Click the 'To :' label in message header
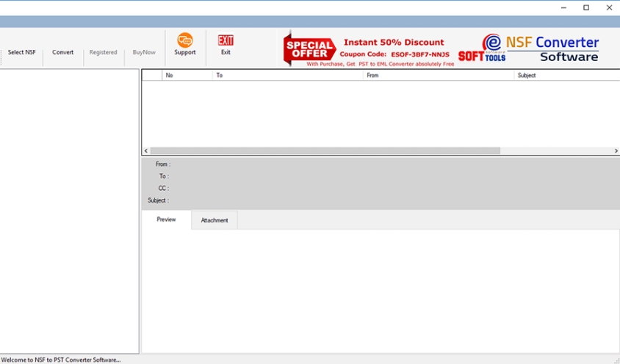The image size is (620, 364). tap(164, 176)
